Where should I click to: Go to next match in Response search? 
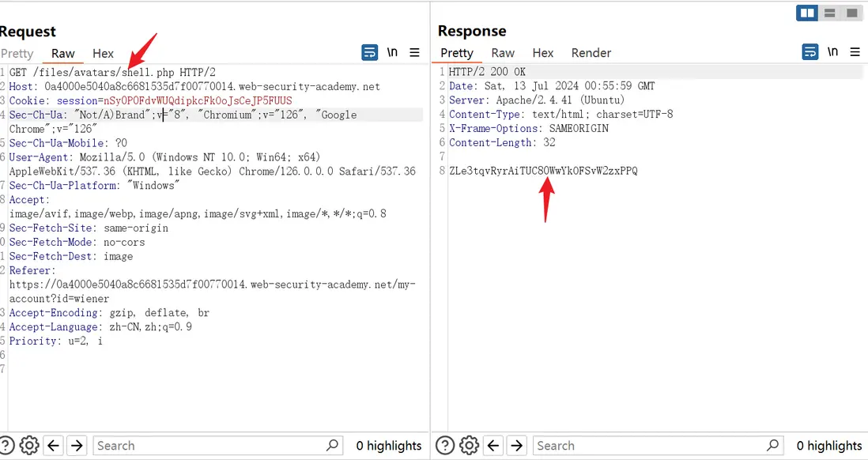(516, 446)
